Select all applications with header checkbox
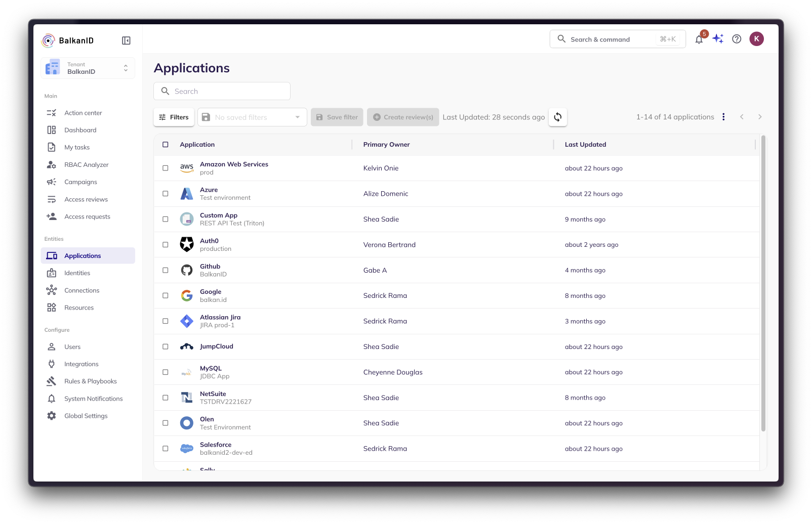812x524 pixels. [166, 145]
